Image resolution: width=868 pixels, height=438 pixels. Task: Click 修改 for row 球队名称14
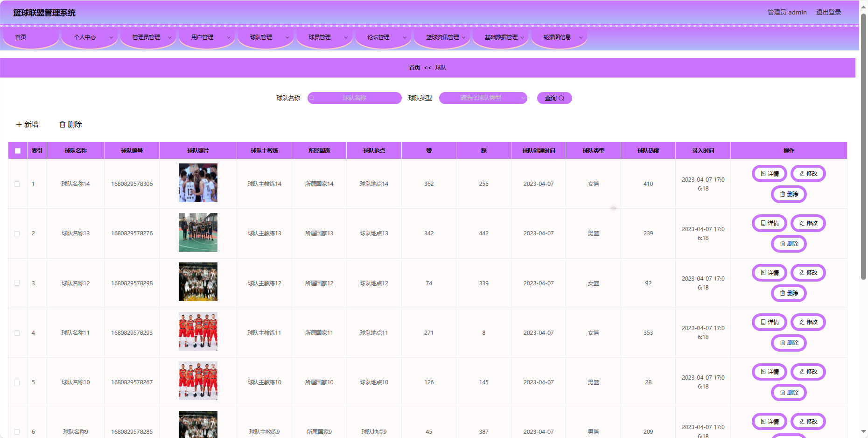click(x=808, y=174)
